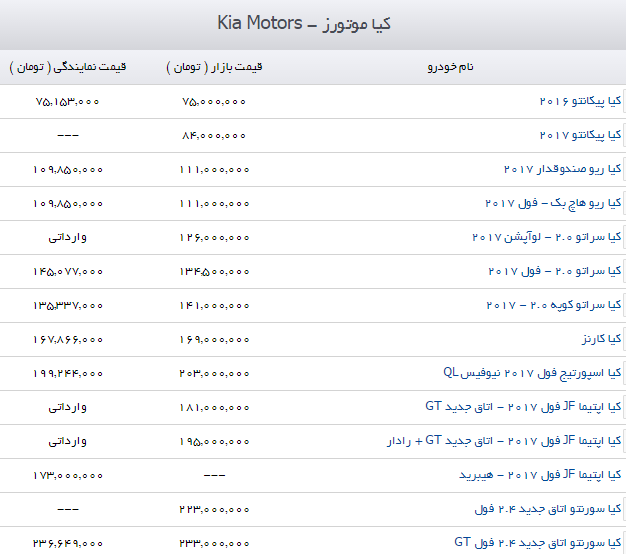This screenshot has height=554, width=626.
Task: Select the ۱۶۹,۰۰۰,۰۰۰ market price cell
Action: pos(214,340)
